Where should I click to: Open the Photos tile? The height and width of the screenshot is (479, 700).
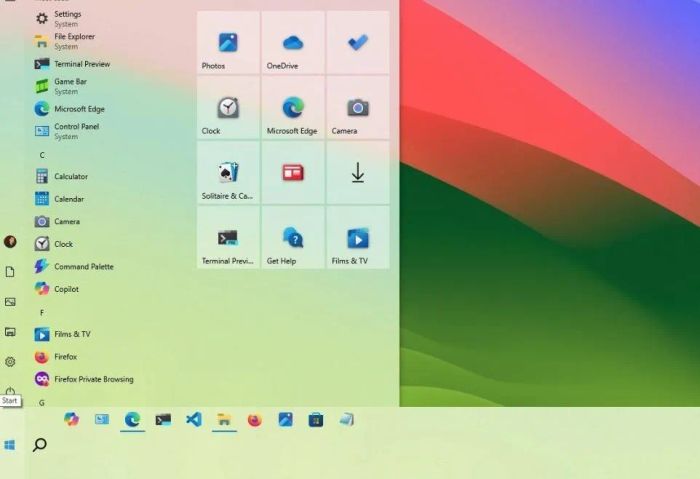click(x=228, y=42)
